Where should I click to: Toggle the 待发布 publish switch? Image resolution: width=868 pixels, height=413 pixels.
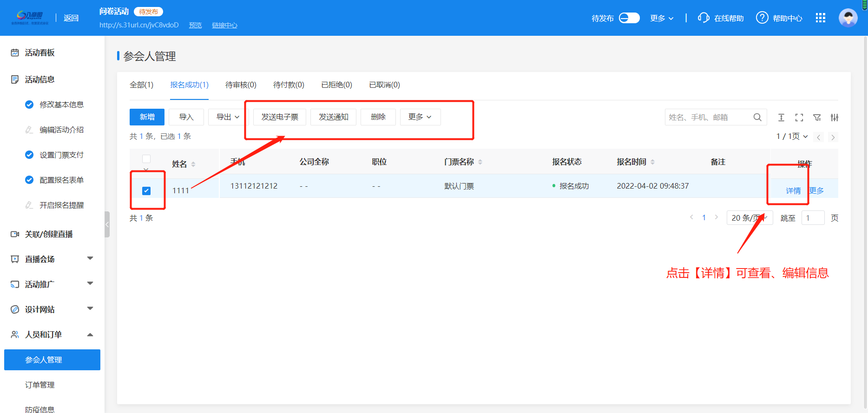[x=629, y=18]
